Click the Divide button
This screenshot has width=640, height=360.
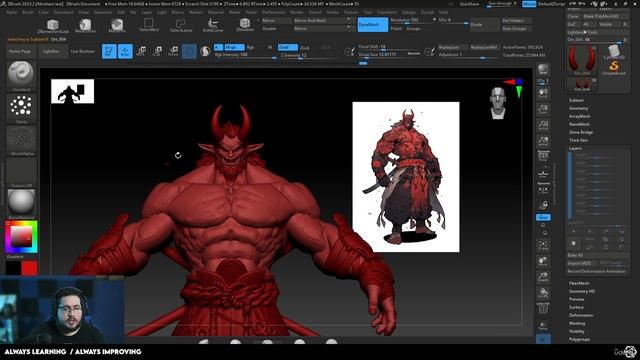pos(484,24)
